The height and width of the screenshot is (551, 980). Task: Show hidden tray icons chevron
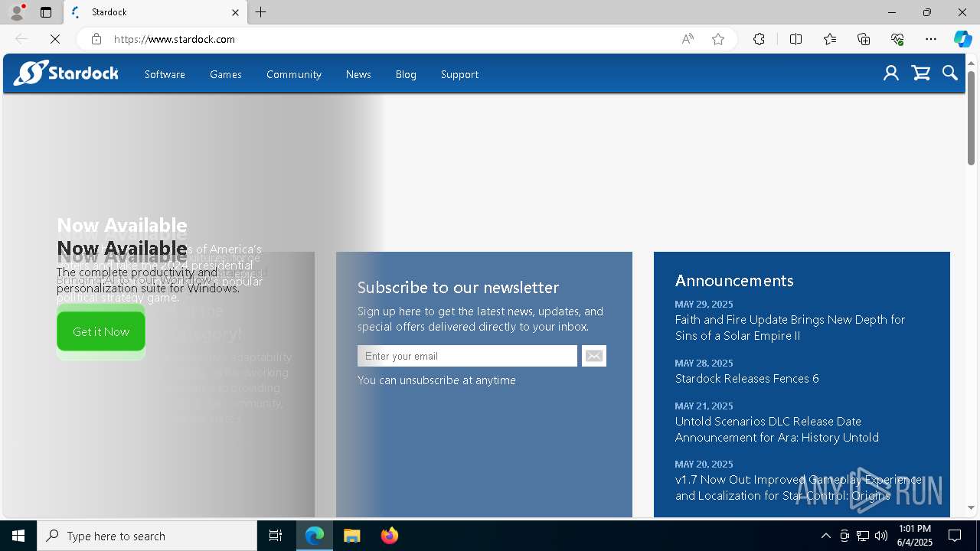tap(825, 536)
